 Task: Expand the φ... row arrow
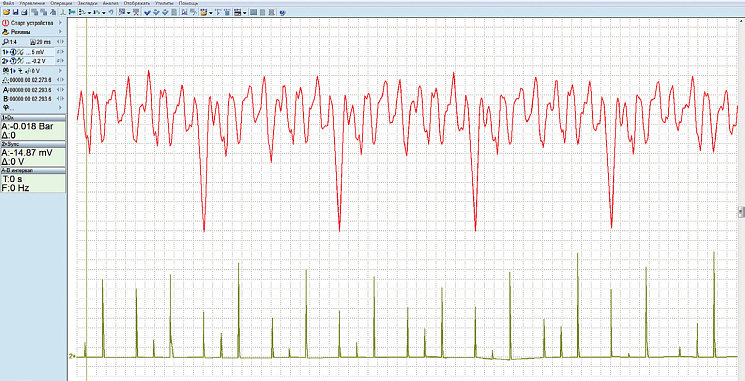coord(60,107)
